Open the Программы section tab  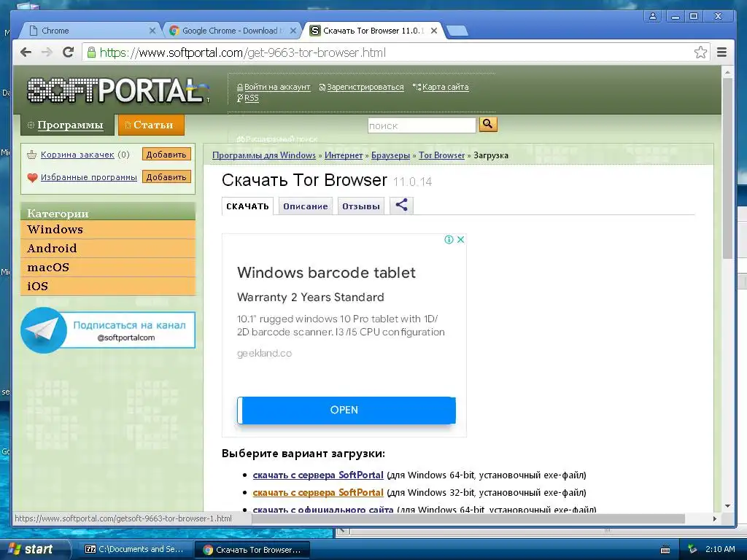click(x=67, y=125)
